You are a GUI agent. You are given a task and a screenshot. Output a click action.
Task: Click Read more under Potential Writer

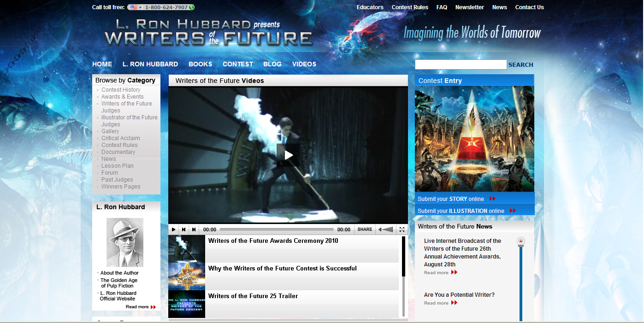pos(436,303)
